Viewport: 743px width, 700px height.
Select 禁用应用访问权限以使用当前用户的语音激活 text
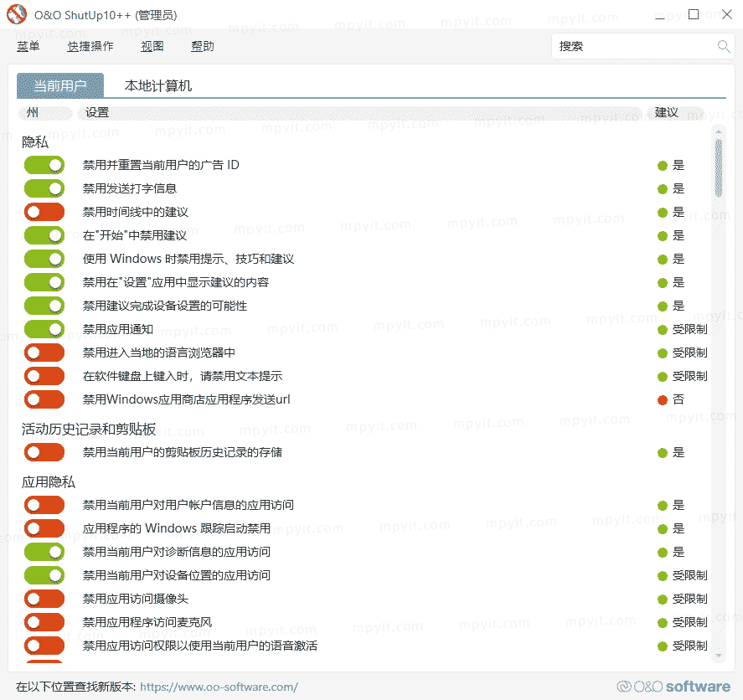click(200, 646)
